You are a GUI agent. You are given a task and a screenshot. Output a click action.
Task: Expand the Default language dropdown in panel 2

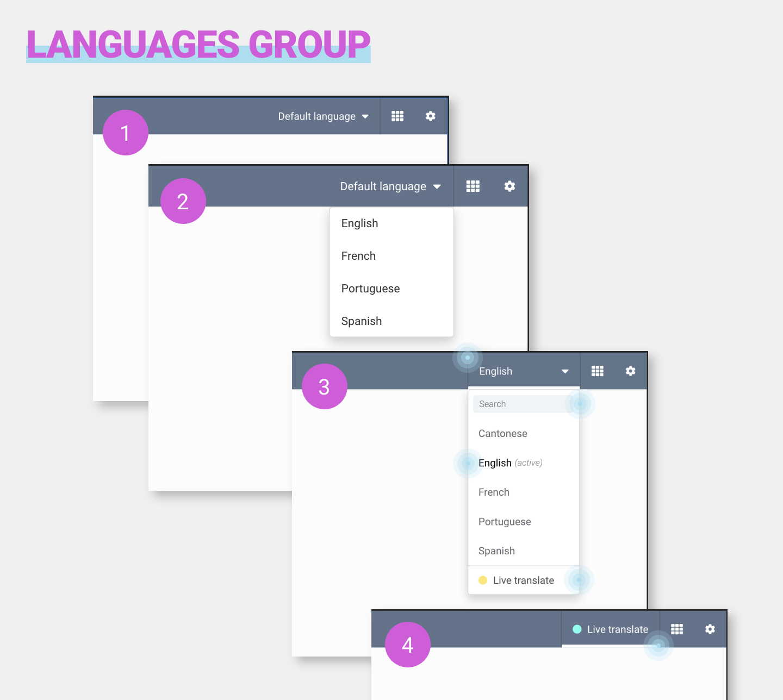click(x=390, y=186)
